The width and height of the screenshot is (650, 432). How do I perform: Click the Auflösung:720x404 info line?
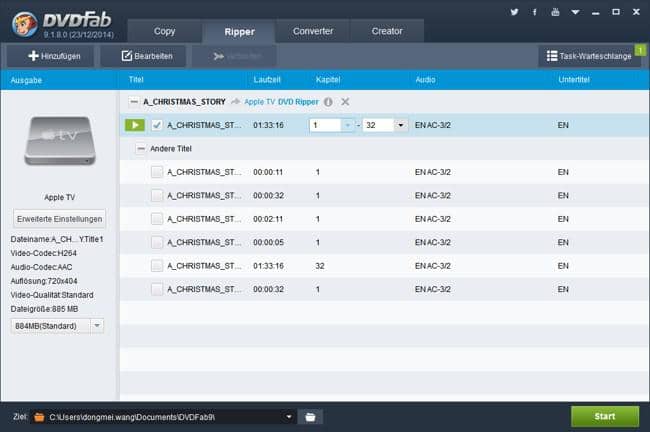pyautogui.click(x=44, y=281)
